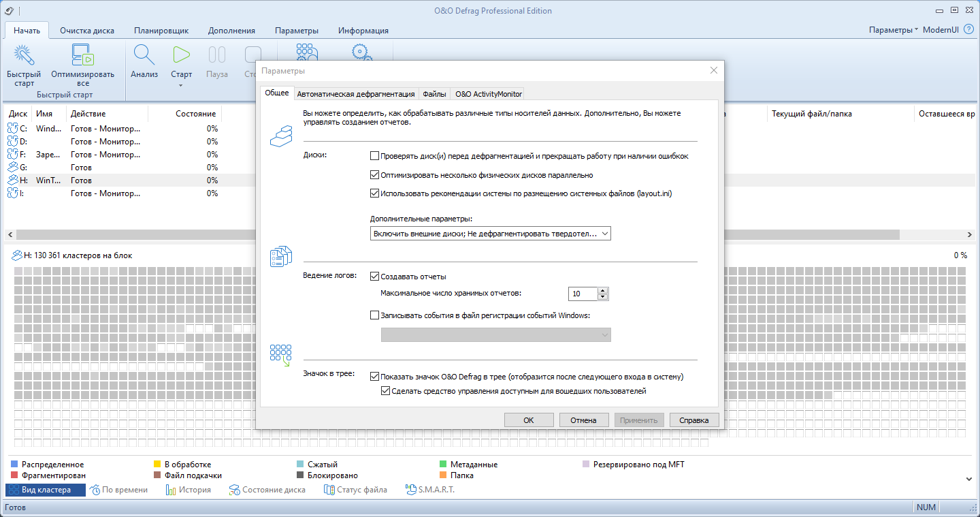Open the S.M.A.R.T. view icon

tap(429, 490)
